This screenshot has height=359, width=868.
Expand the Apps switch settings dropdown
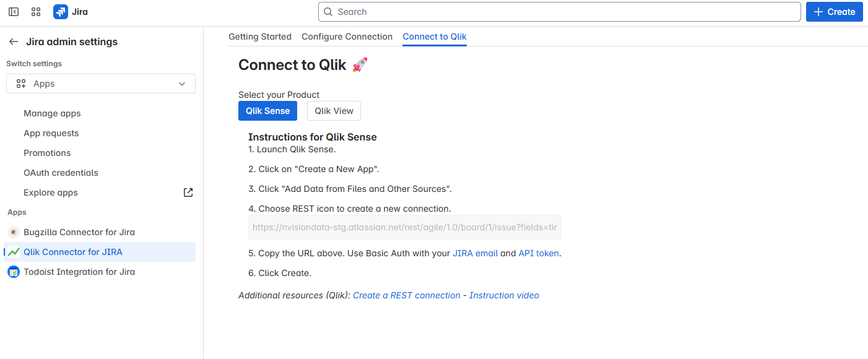(101, 84)
